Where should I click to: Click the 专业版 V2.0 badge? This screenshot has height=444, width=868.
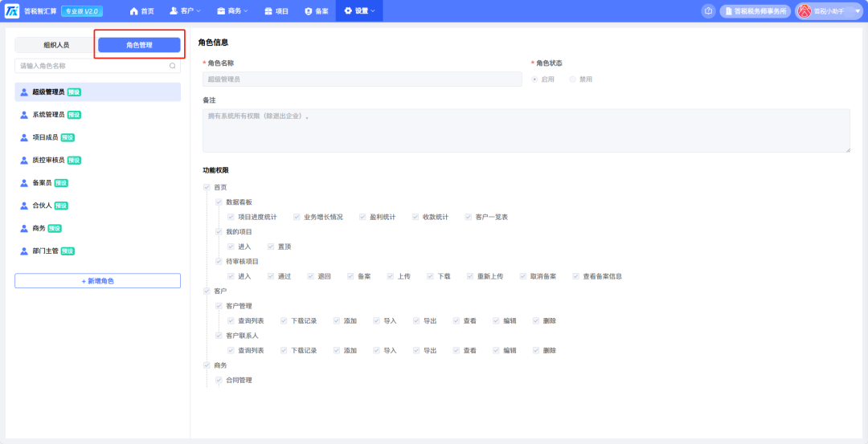[81, 11]
